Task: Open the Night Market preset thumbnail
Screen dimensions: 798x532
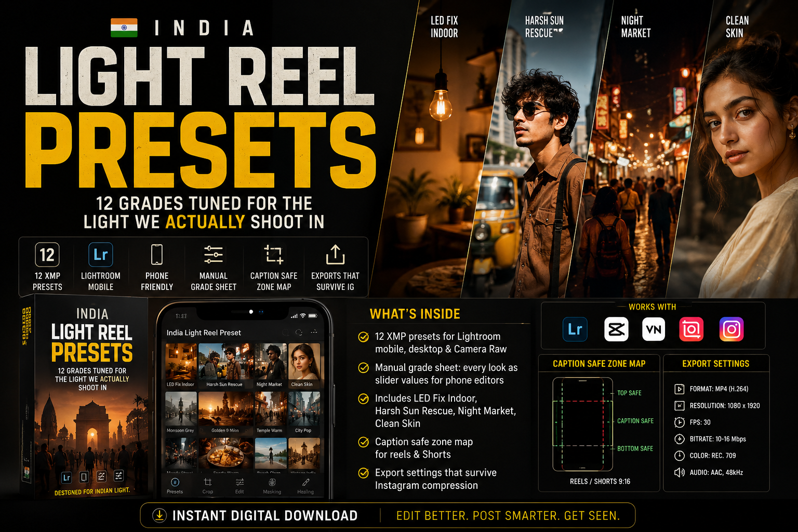Action: [270, 366]
